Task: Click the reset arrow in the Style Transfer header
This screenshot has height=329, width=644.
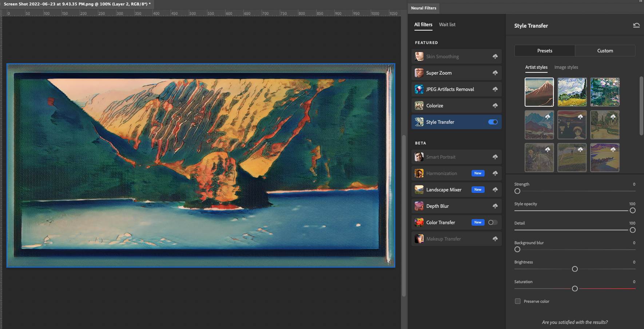Action: click(636, 25)
